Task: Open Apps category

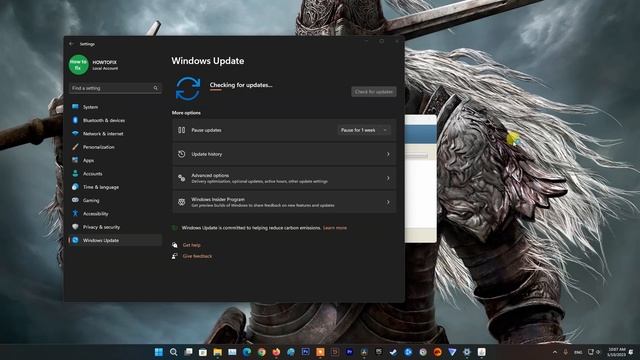Action: 115,160
